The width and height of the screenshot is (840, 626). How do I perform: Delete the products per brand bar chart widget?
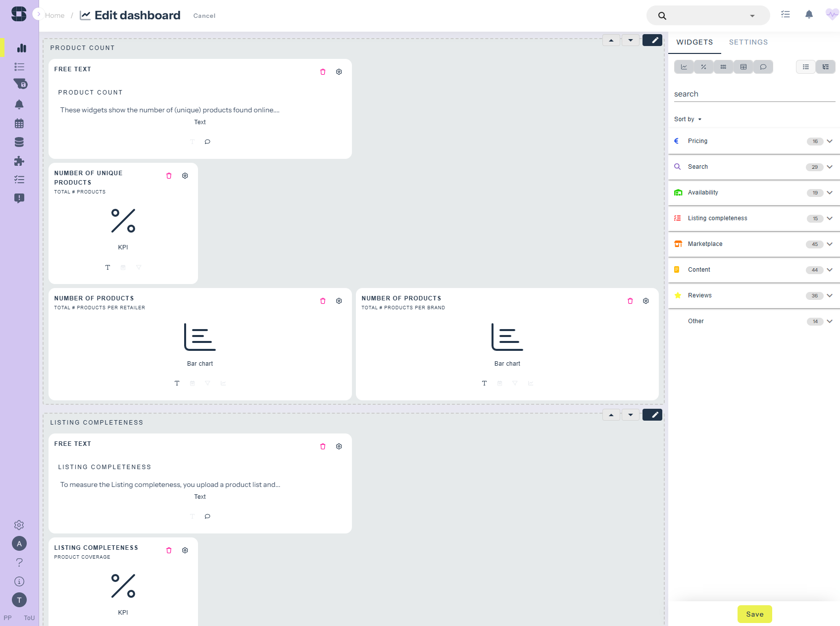630,301
